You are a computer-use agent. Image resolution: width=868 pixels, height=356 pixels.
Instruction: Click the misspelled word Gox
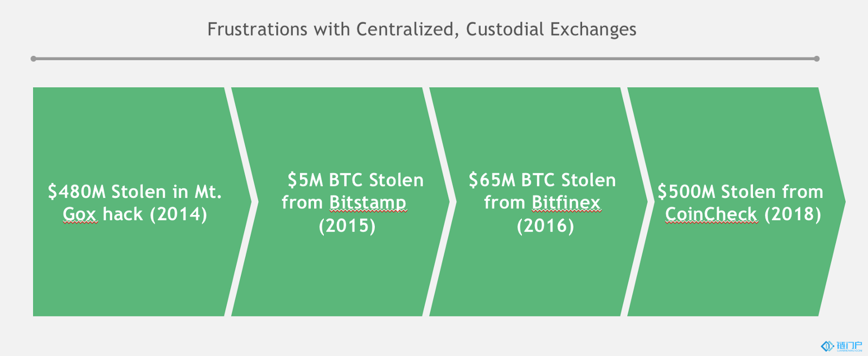click(80, 214)
